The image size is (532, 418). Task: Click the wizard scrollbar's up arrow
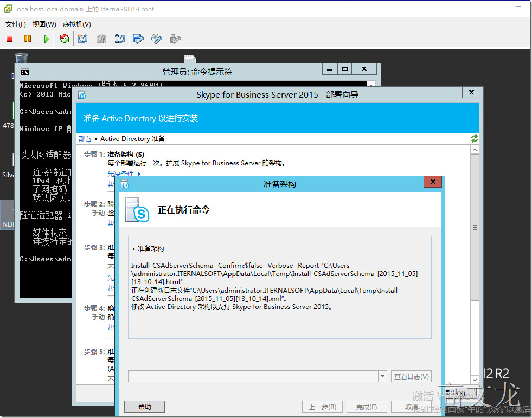[475, 150]
